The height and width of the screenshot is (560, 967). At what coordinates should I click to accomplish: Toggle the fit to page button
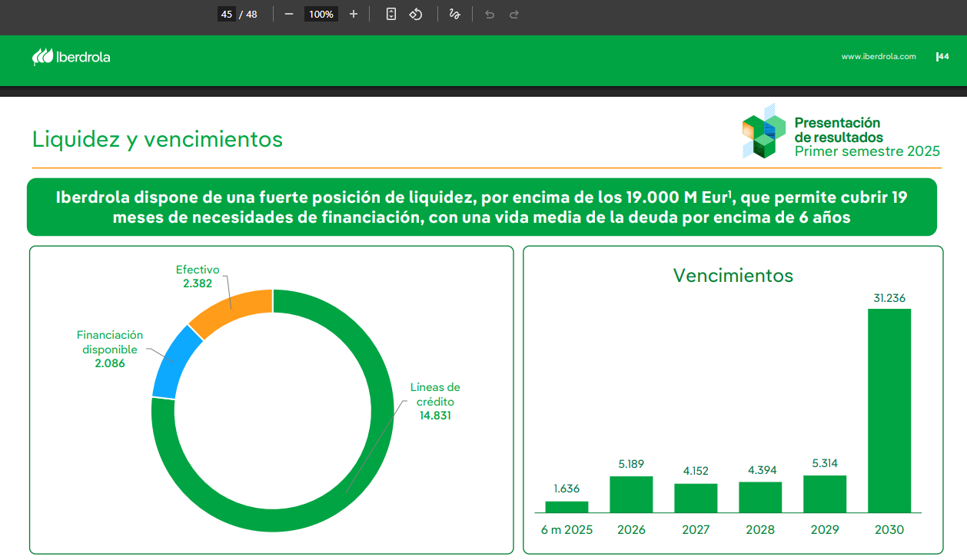tap(391, 14)
